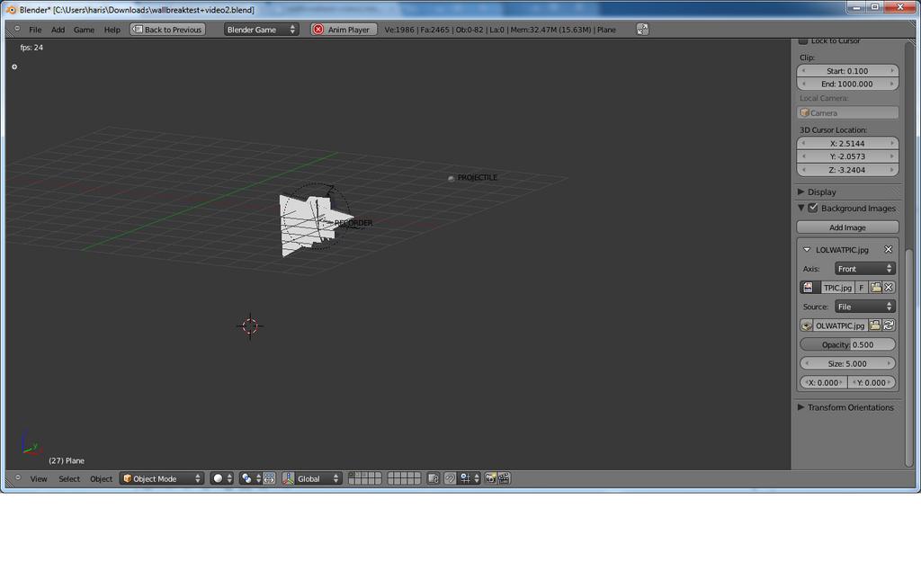The height and width of the screenshot is (588, 921).
Task: Click the Anim Player red stop icon
Action: (317, 30)
